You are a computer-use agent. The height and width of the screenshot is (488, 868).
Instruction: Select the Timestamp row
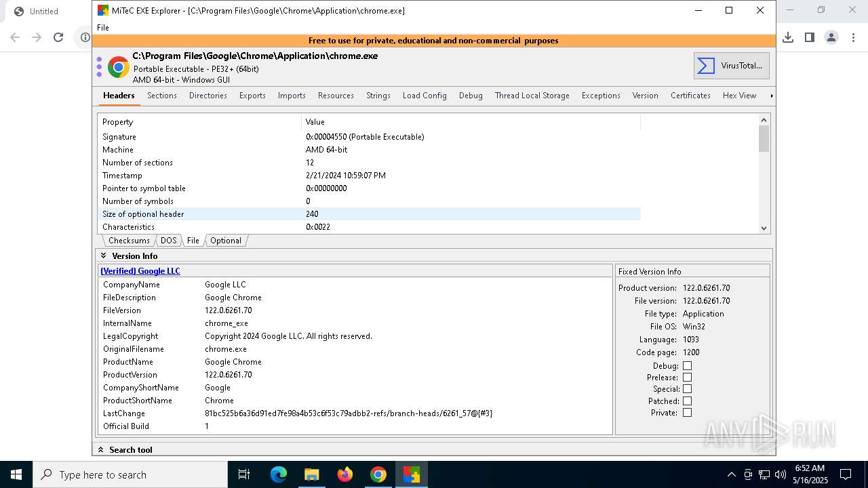coord(370,176)
